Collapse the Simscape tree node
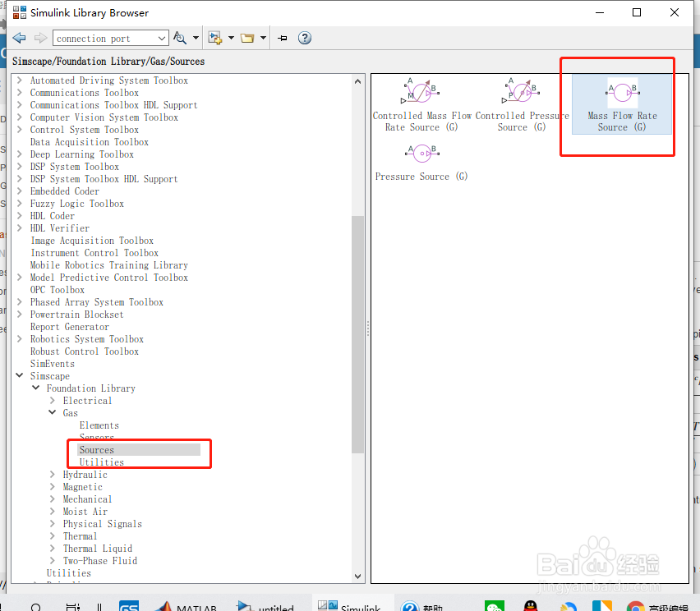The image size is (700, 611). click(x=19, y=376)
